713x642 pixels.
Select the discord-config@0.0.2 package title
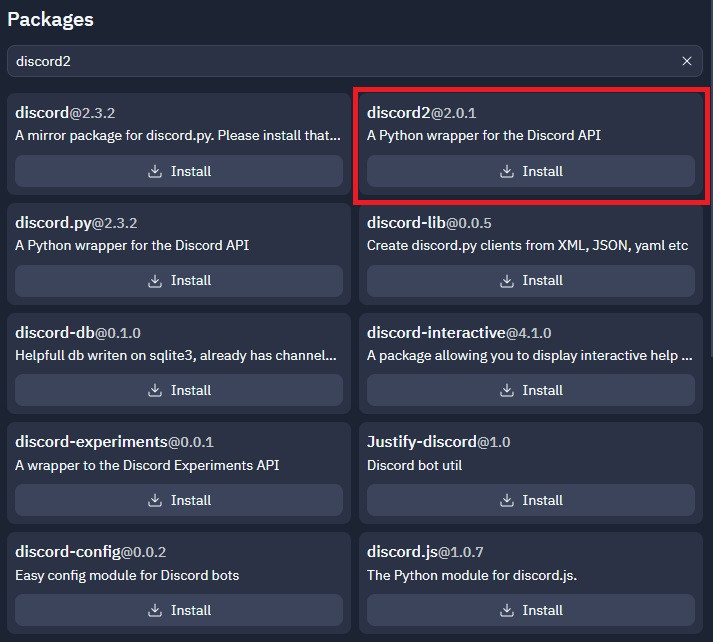pyautogui.click(x=90, y=552)
